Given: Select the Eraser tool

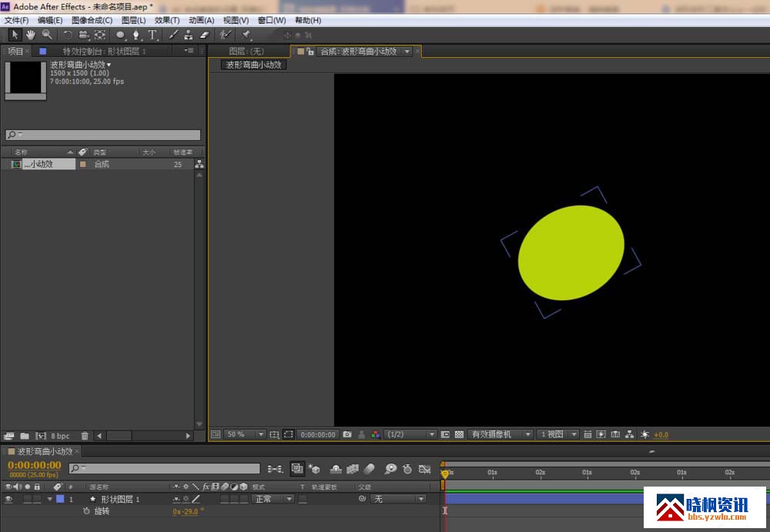Looking at the screenshot, I should [204, 35].
